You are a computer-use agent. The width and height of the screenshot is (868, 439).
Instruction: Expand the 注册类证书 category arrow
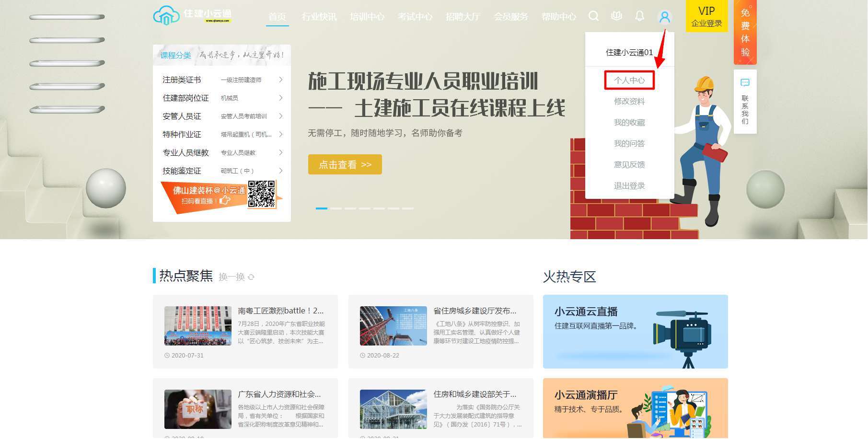coord(280,80)
